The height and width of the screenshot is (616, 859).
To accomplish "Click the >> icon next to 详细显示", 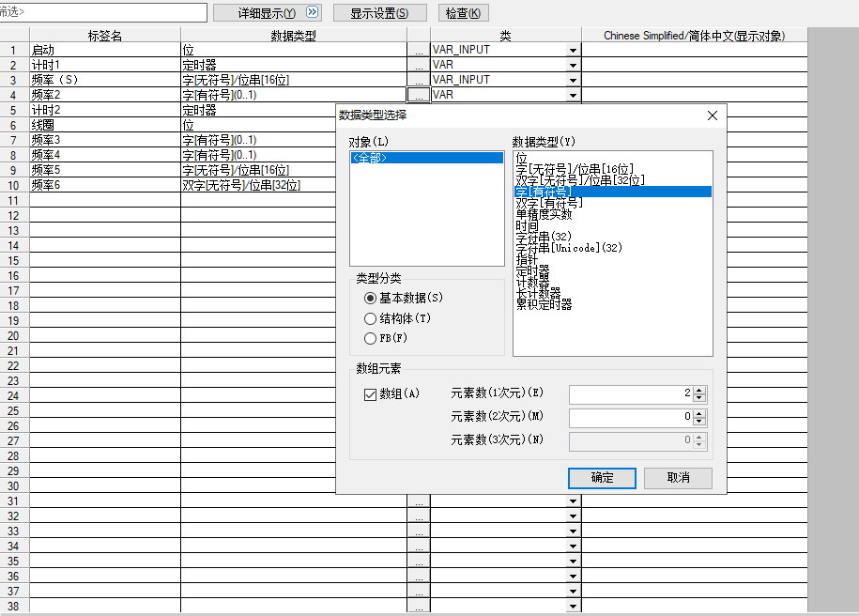I will (x=313, y=13).
